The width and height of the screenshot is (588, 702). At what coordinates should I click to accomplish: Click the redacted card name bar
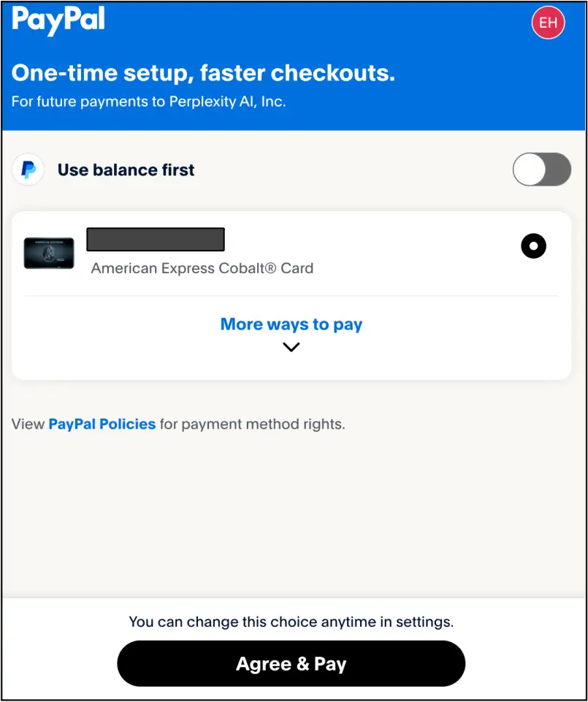155,240
